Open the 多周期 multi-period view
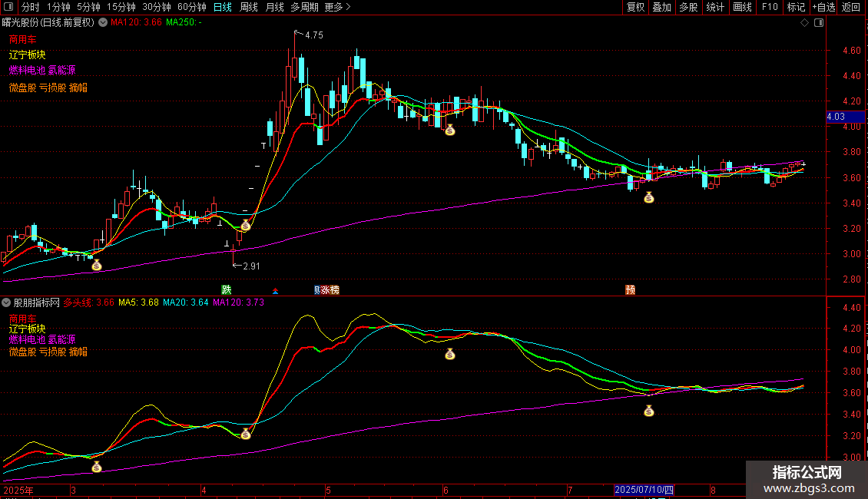This screenshot has width=868, height=499. click(304, 7)
